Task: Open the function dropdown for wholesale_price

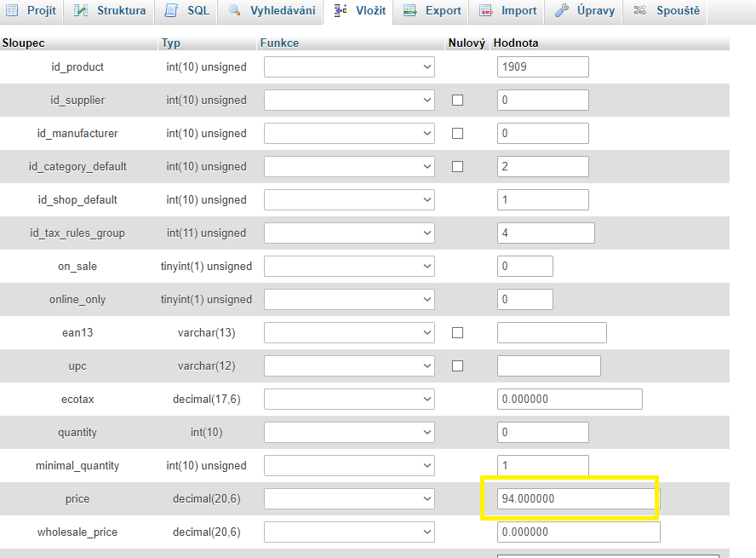Action: 349,532
